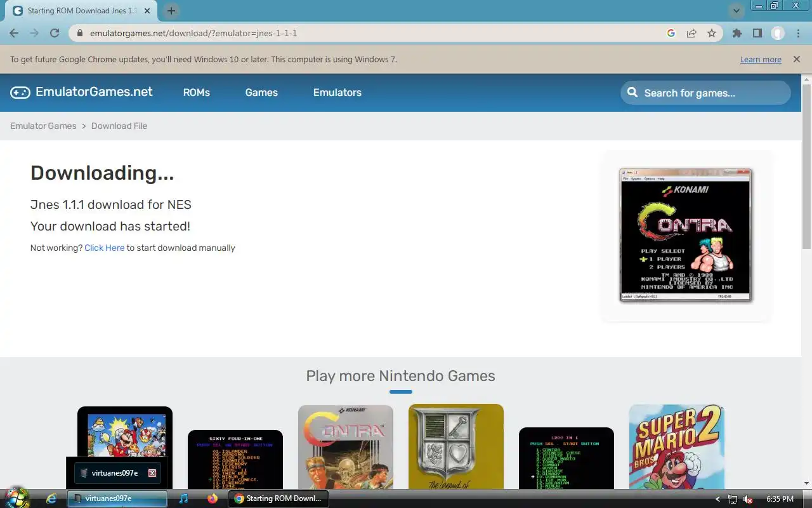Click the search magnifier icon
The height and width of the screenshot is (508, 812).
[x=632, y=93]
